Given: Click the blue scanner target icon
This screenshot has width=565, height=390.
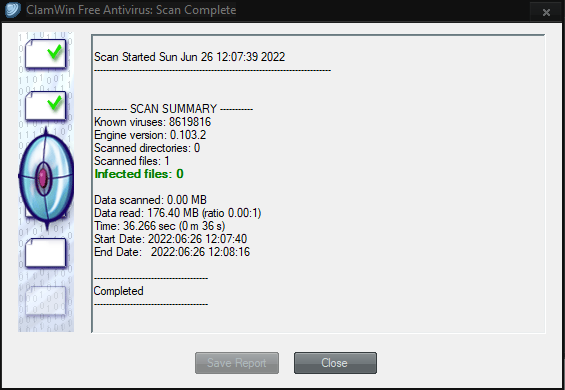Looking at the screenshot, I should click(46, 178).
